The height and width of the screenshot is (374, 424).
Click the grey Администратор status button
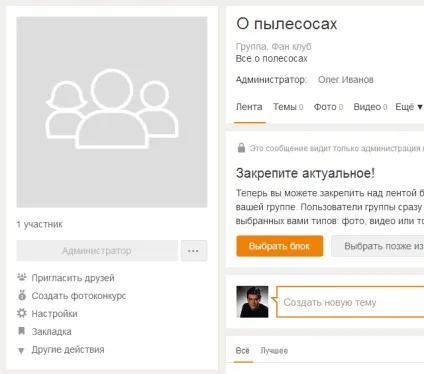click(97, 251)
